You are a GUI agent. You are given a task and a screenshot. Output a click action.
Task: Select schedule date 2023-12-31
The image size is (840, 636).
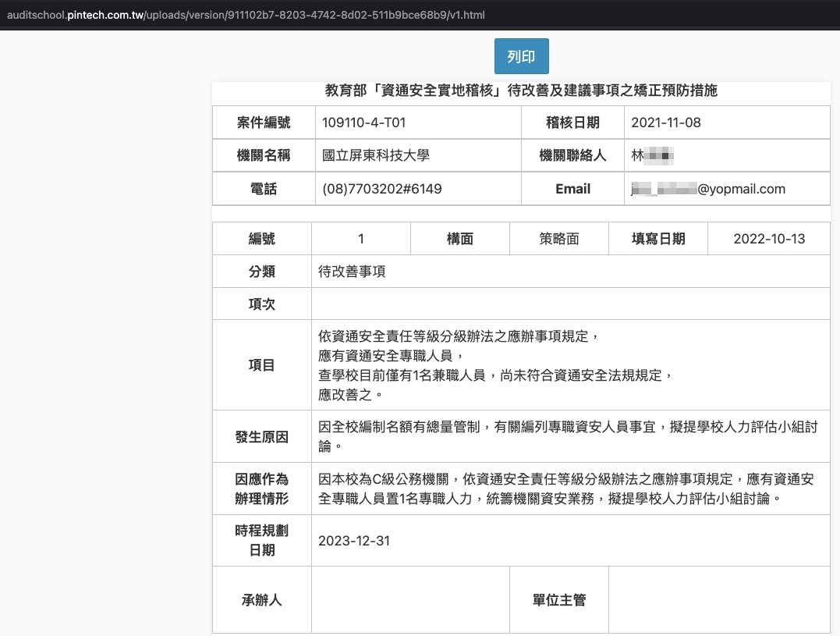click(x=354, y=541)
